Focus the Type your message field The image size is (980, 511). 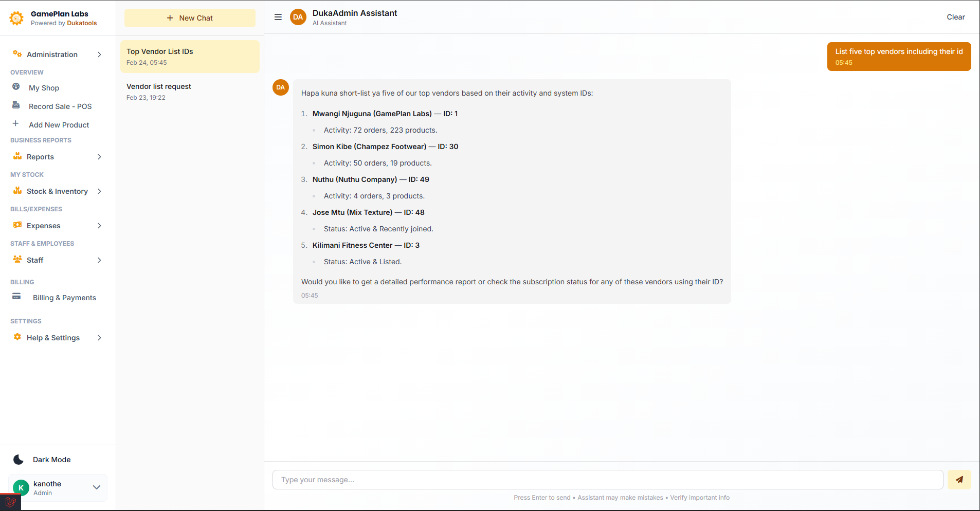[x=607, y=480]
